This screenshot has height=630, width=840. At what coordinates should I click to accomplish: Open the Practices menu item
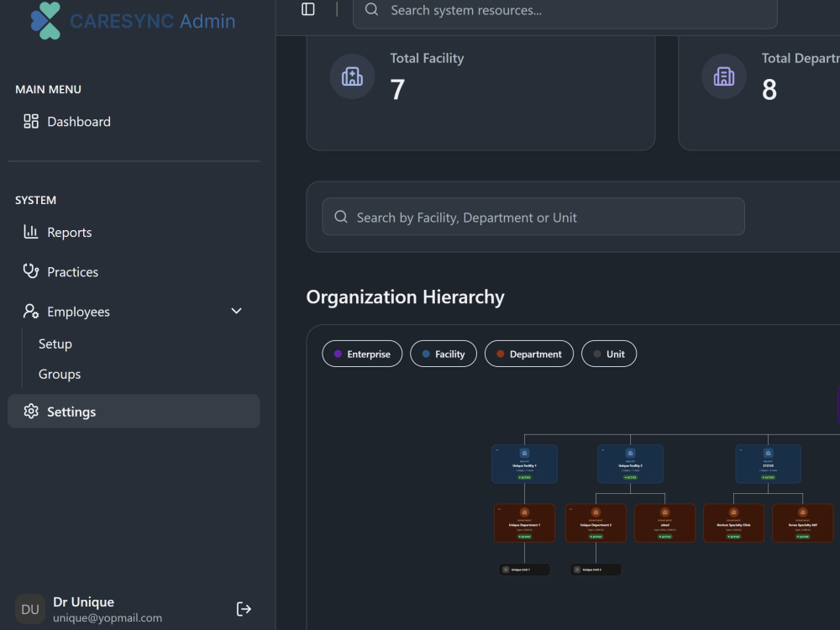[134, 271]
